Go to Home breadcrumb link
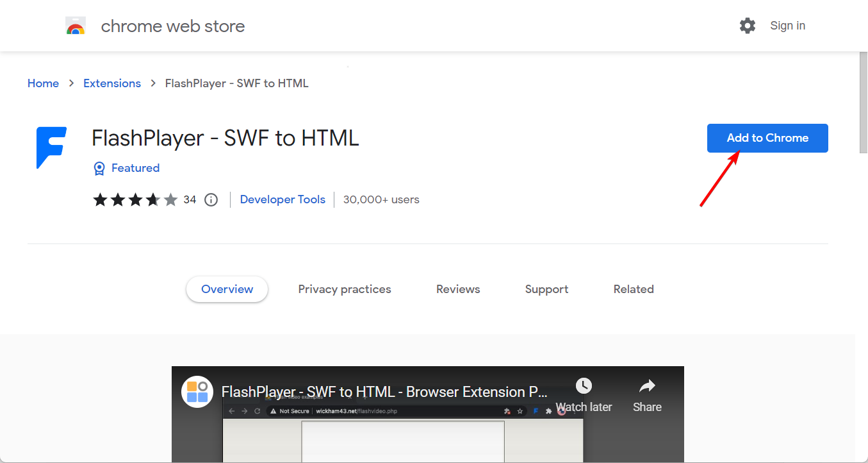868x463 pixels. [x=43, y=83]
